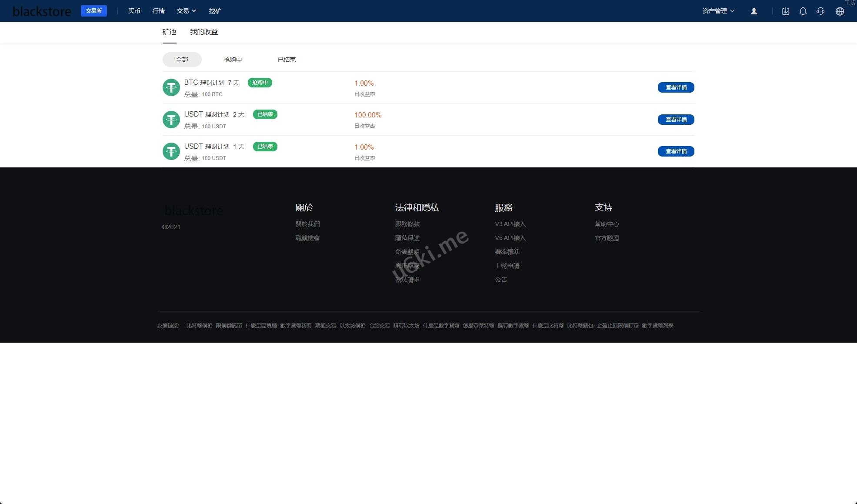View details of the BTC 7-day plan

pos(676,87)
